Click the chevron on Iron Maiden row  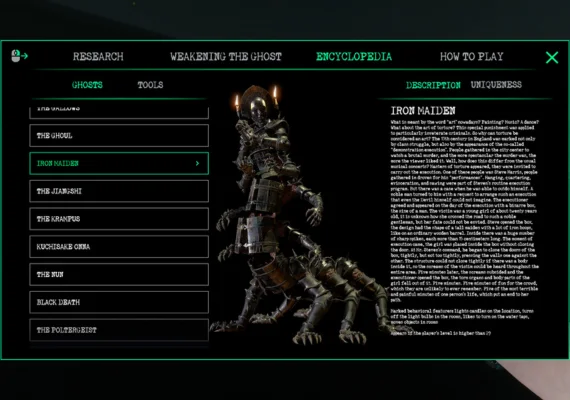click(x=197, y=163)
